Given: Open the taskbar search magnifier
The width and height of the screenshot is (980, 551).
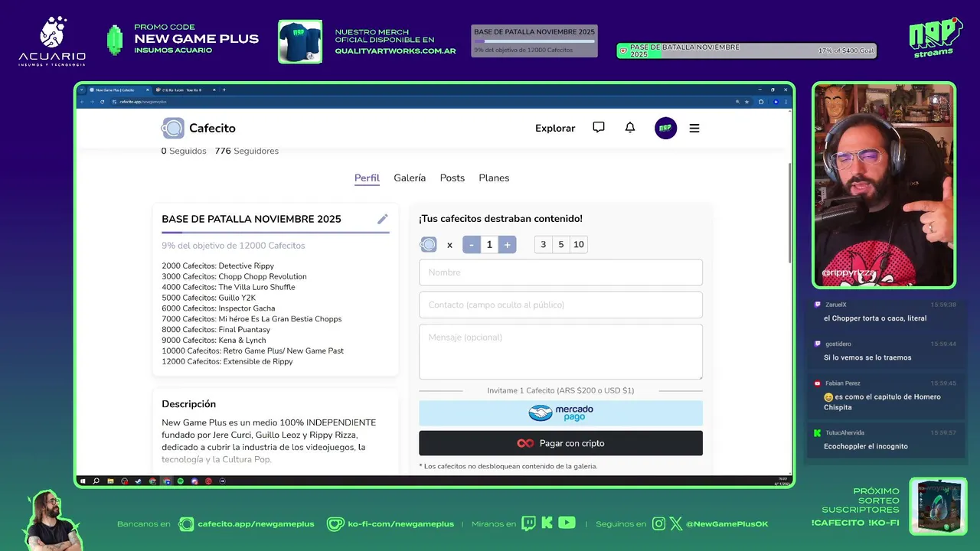Looking at the screenshot, I should (96, 481).
